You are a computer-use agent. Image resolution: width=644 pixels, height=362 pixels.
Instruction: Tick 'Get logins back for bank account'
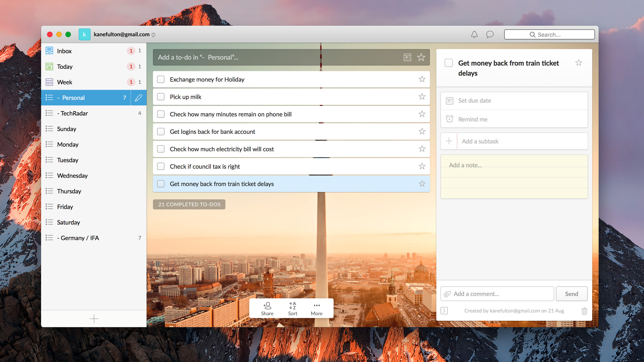click(161, 131)
